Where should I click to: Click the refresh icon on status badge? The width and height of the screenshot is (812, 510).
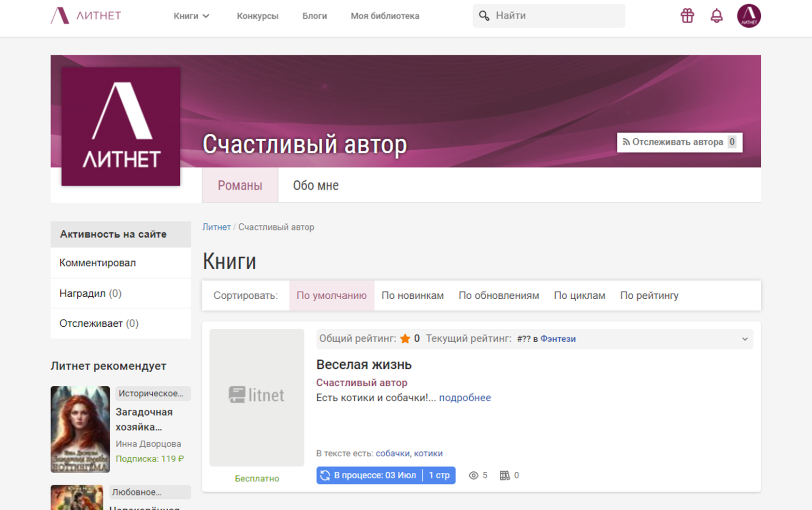(325, 475)
